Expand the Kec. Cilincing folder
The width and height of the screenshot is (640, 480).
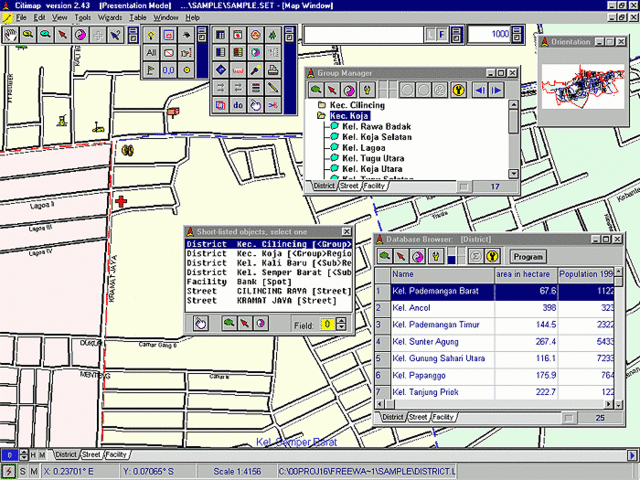(x=321, y=105)
